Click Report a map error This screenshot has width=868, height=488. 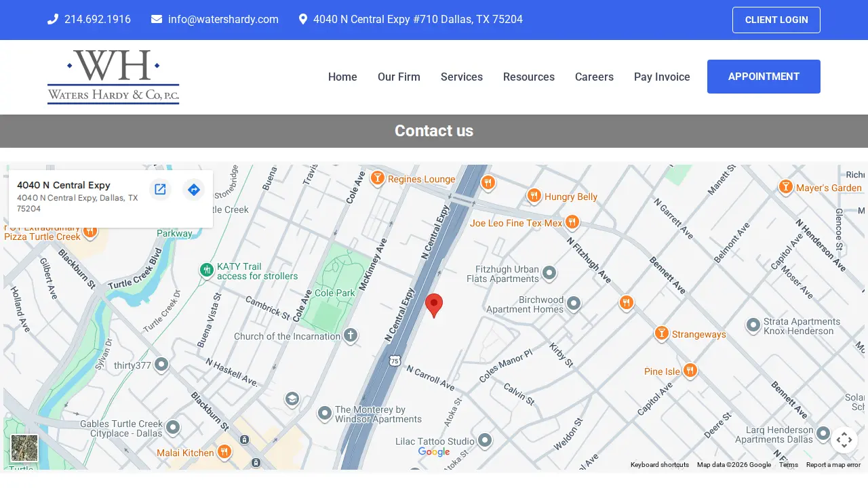(x=833, y=465)
